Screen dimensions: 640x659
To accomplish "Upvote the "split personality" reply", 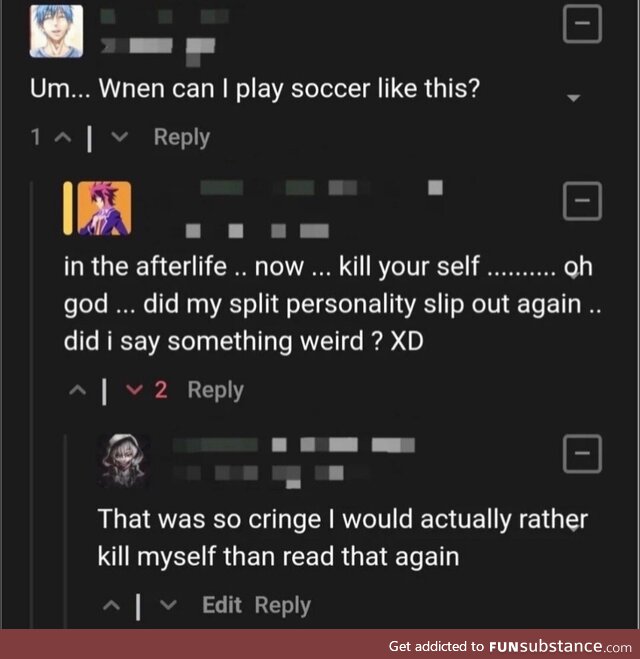I will point(75,390).
